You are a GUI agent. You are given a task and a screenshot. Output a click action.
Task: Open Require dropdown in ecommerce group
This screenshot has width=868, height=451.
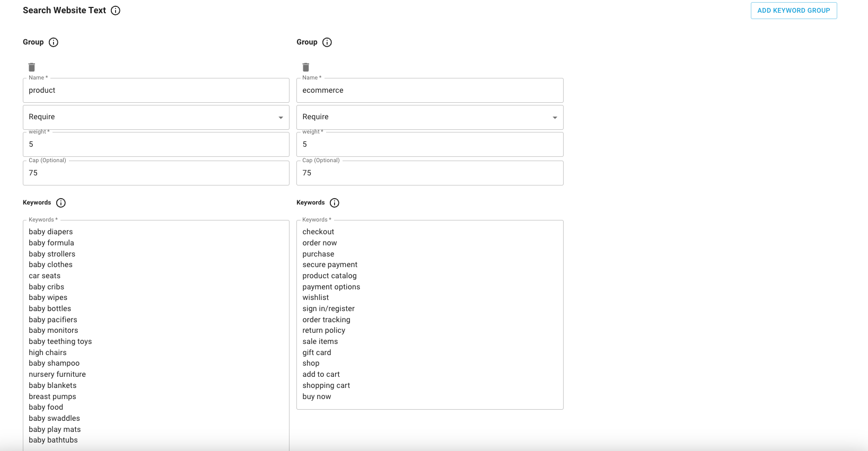pyautogui.click(x=429, y=117)
